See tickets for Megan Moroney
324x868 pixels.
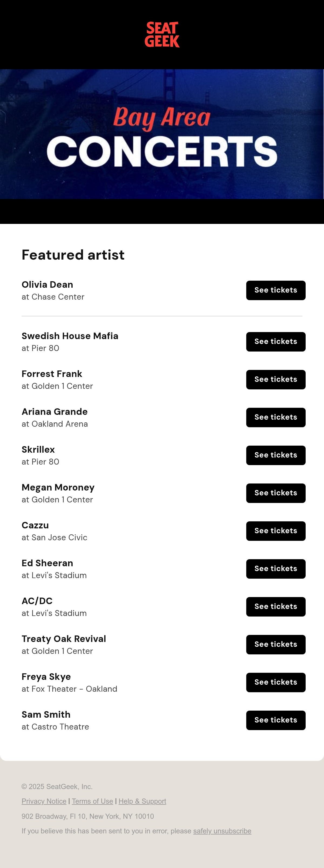click(x=276, y=493)
